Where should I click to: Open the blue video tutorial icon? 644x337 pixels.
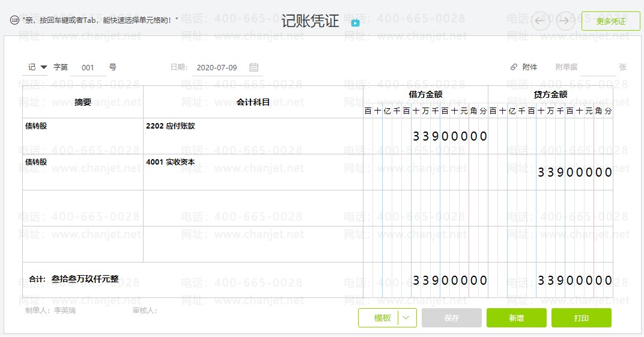click(355, 23)
